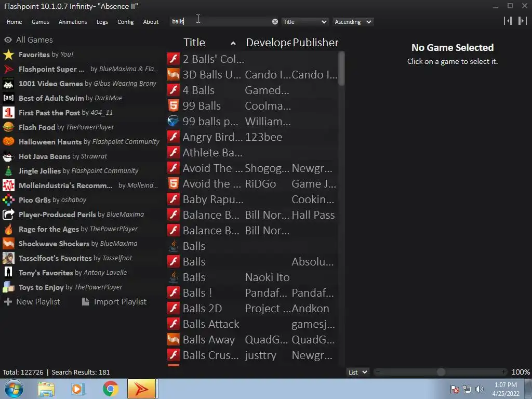Image resolution: width=532 pixels, height=399 pixels.
Task: Open the Jingle Jollies tree icon
Action: coord(8,170)
